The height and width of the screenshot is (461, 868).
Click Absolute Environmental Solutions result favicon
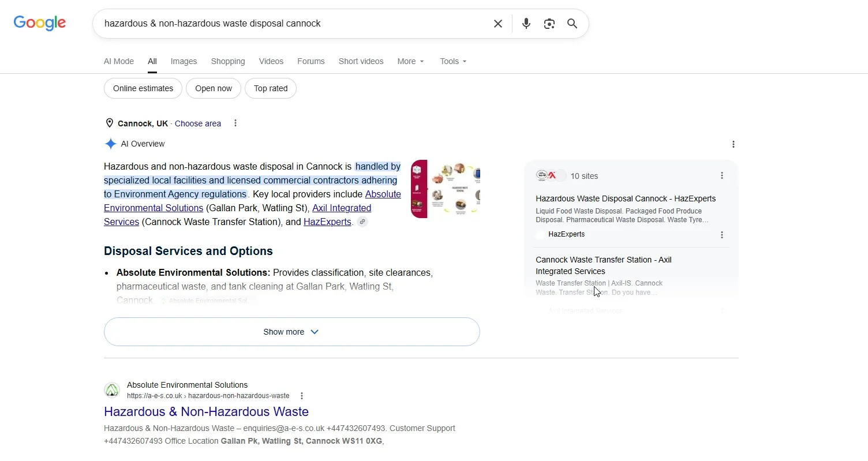tap(112, 390)
